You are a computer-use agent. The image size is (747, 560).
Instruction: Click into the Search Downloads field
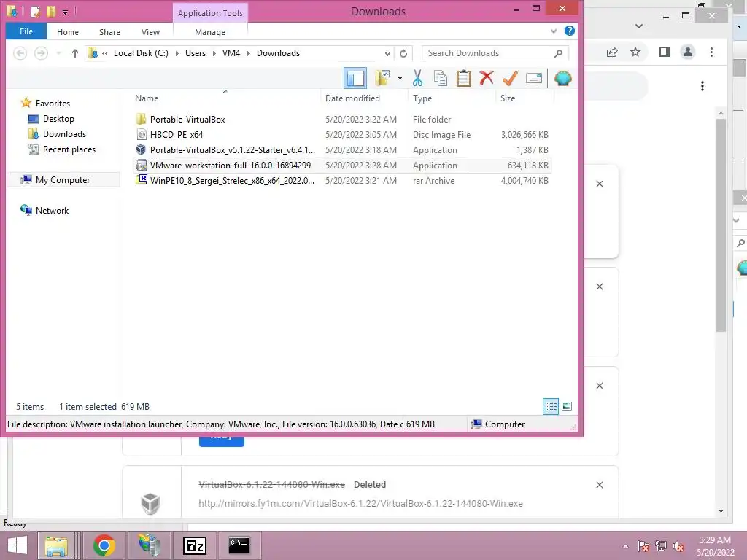coord(488,53)
